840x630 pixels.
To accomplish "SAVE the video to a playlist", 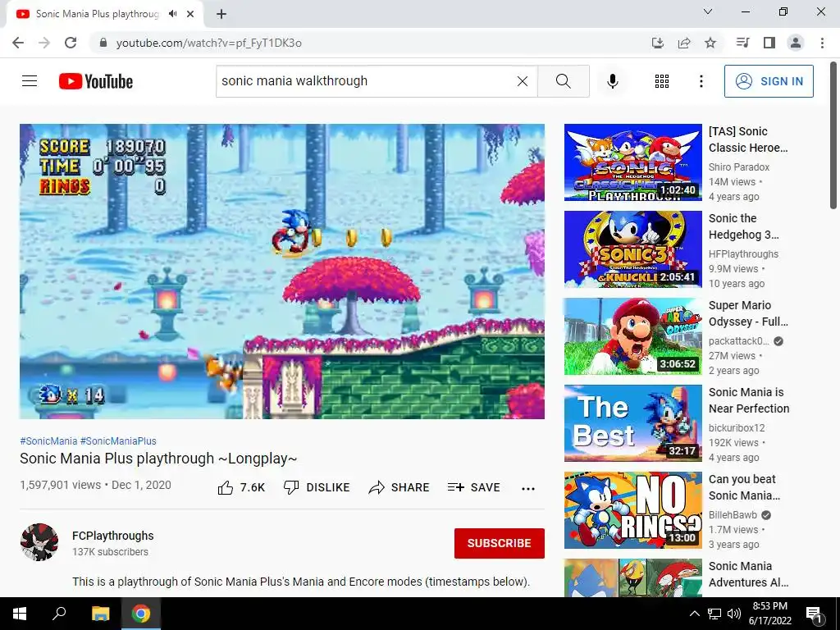I will click(473, 487).
